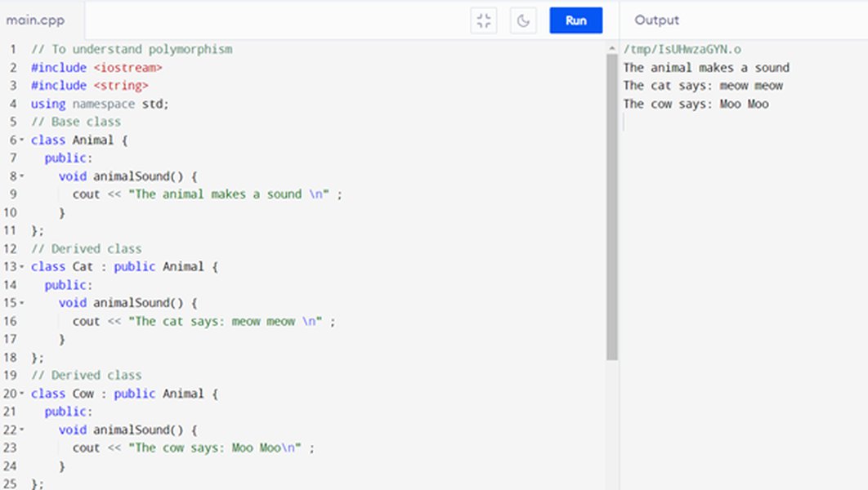Open the Output panel tab
This screenshot has height=490, width=868.
(656, 20)
